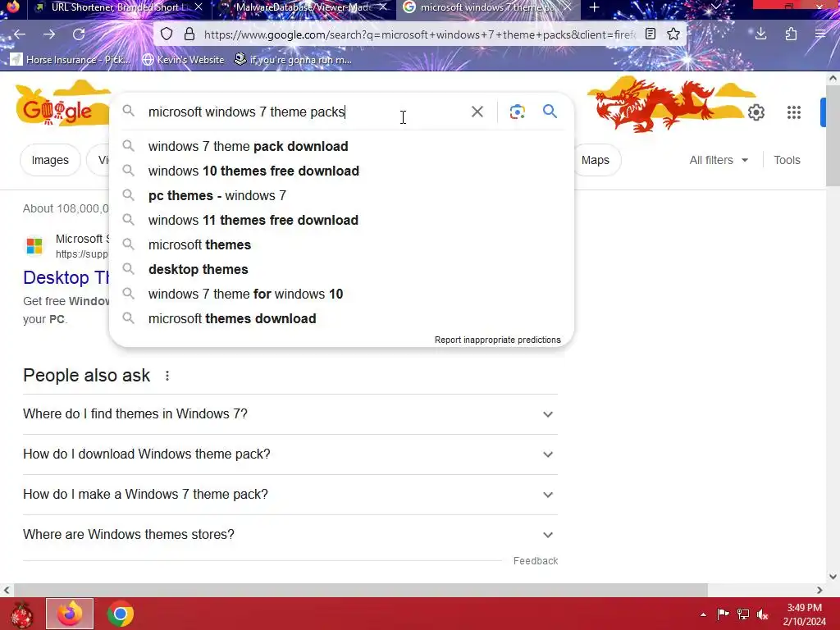Choose suggestion "windows 7 theme for windows 10"
Image resolution: width=840 pixels, height=630 pixels.
[341, 294]
